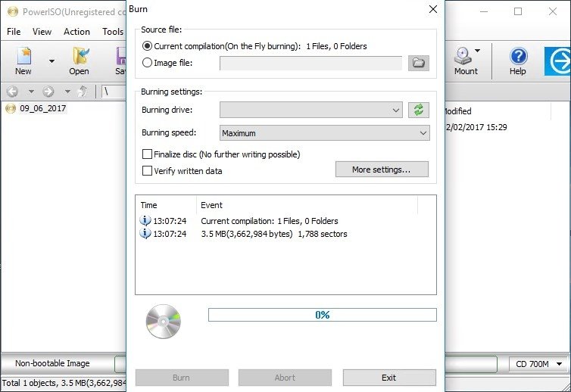Click the 15:29 modified date cell

pyautogui.click(x=476, y=127)
